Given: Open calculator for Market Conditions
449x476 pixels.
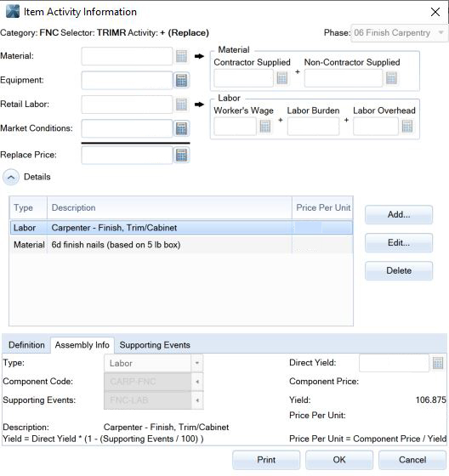Looking at the screenshot, I should pos(181,128).
